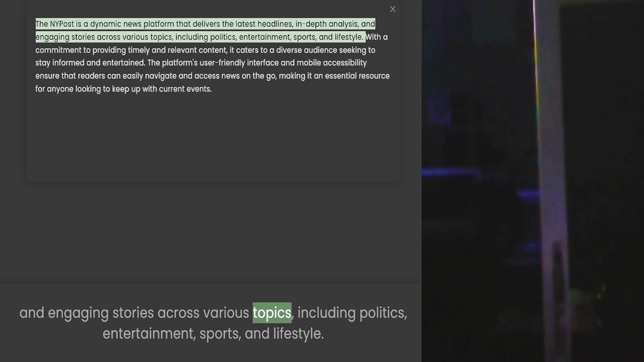Image resolution: width=644 pixels, height=362 pixels.
Task: Click the word "commitment" in the paragraph
Action: [58, 50]
